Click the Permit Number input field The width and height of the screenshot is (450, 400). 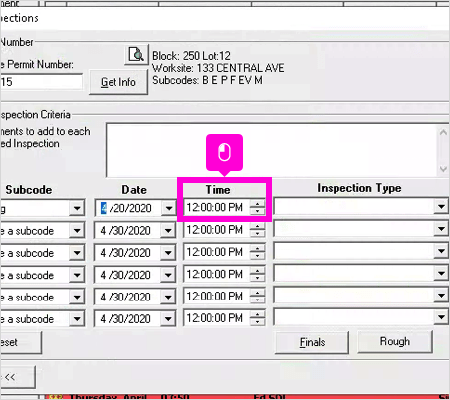tap(41, 82)
